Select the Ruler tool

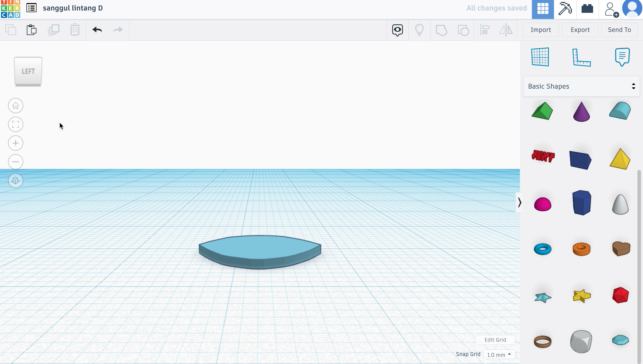pos(581,58)
